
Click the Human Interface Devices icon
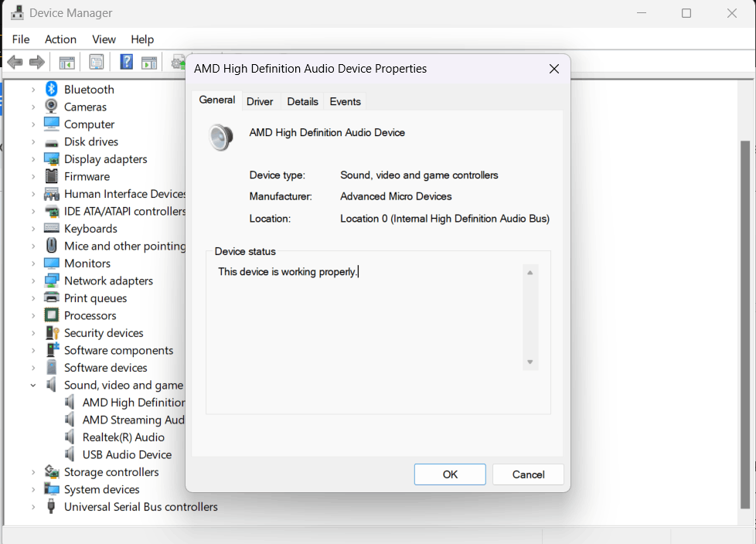pyautogui.click(x=51, y=194)
